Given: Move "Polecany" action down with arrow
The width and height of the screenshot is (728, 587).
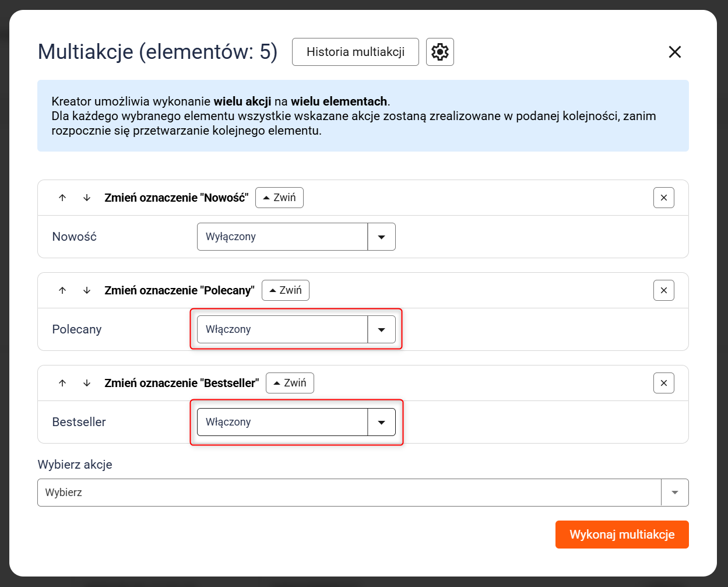Looking at the screenshot, I should pos(87,290).
